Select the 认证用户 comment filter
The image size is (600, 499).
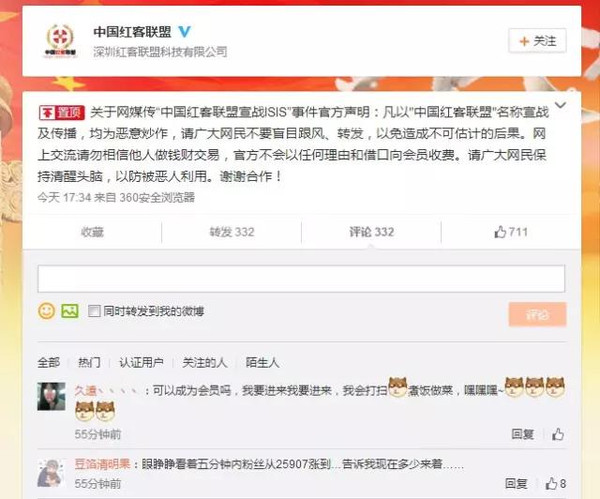[141, 362]
